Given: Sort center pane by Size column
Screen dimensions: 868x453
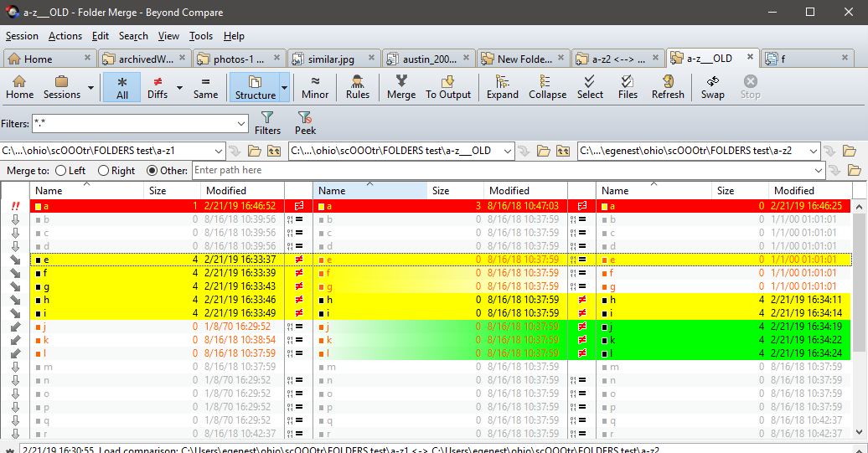Looking at the screenshot, I should point(454,191).
